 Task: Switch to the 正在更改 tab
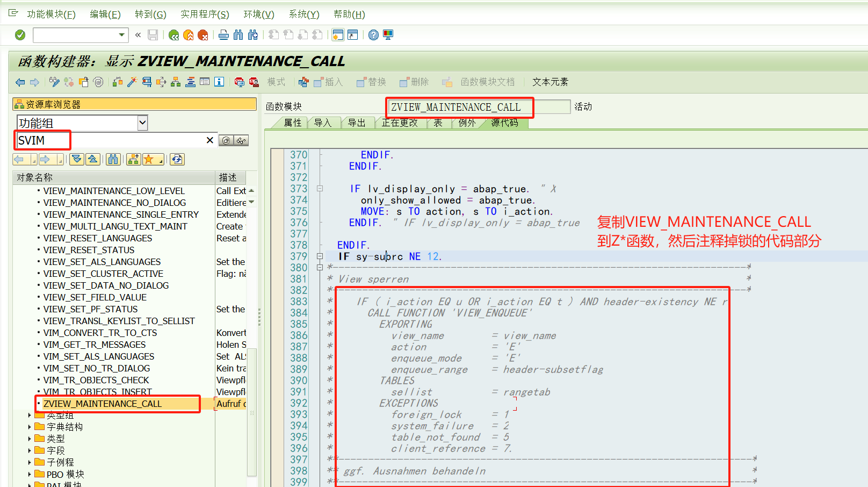[x=400, y=123]
